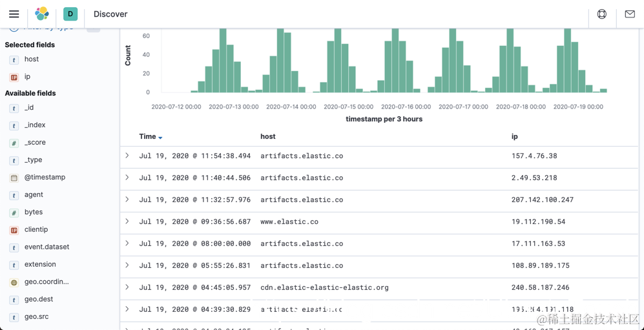
Task: Open the mail newsfeed icon
Action: 630,14
